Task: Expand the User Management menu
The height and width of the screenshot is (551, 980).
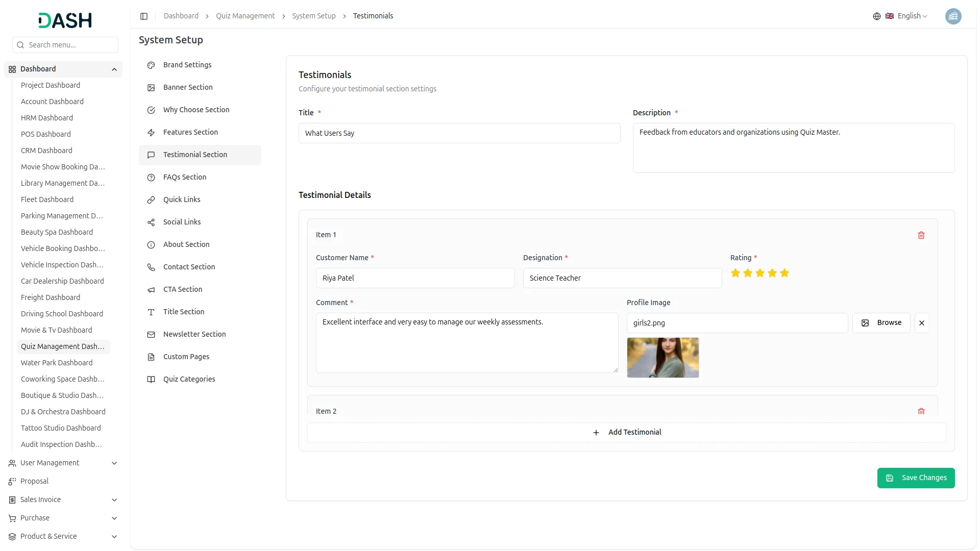Action: click(x=114, y=463)
